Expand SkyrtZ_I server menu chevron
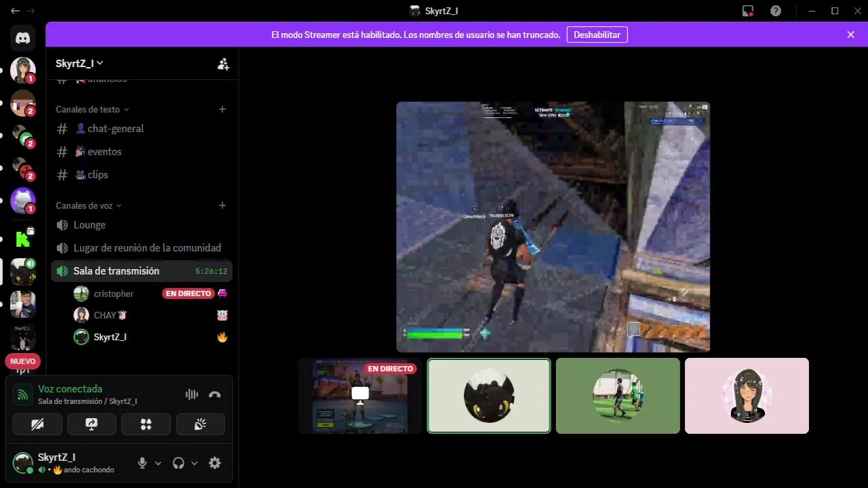The width and height of the screenshot is (868, 488). 100,63
